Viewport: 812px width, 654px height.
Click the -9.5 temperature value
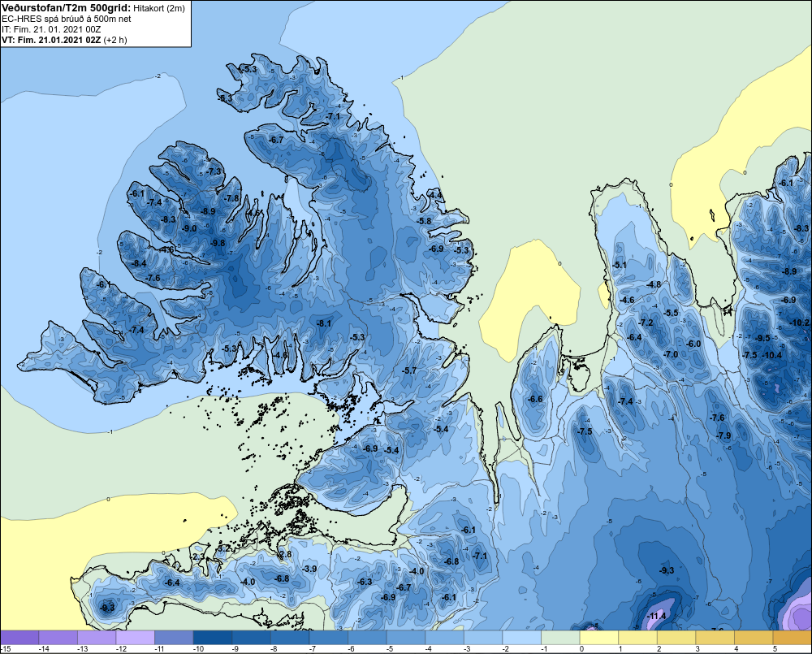[x=762, y=338]
